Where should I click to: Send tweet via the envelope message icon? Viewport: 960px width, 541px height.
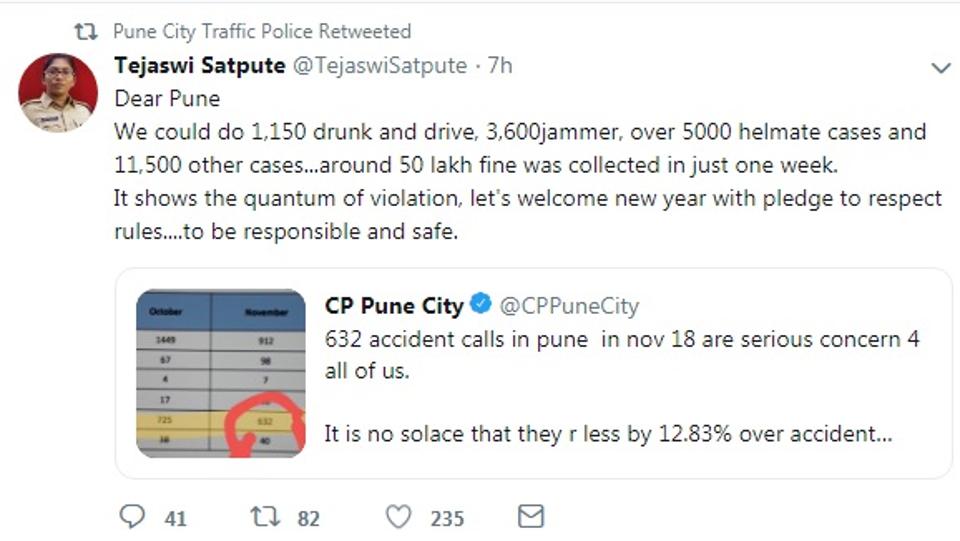point(531,516)
